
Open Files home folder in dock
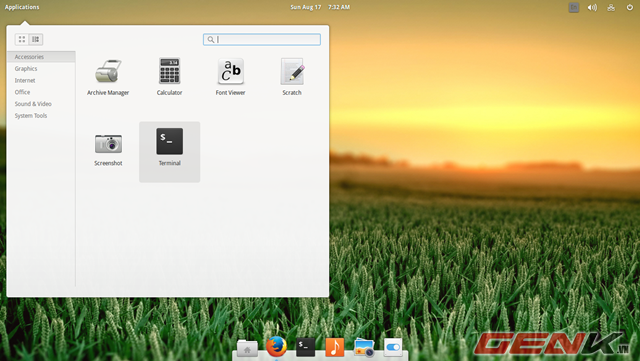247,348
